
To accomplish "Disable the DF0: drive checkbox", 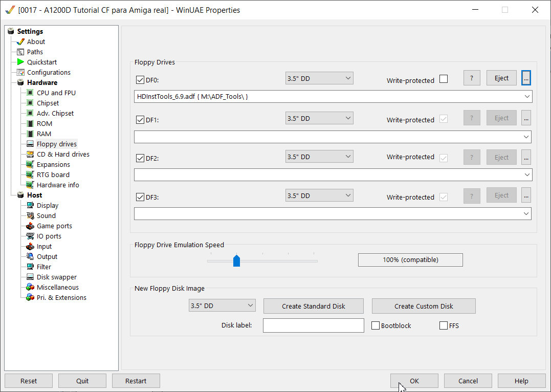I will pos(140,80).
